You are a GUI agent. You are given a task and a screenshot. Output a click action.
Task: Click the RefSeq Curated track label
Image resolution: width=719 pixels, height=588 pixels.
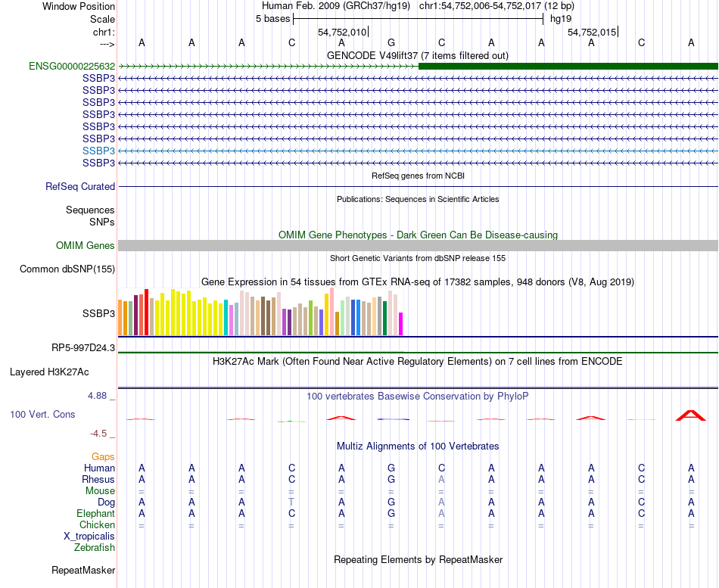pos(80,187)
